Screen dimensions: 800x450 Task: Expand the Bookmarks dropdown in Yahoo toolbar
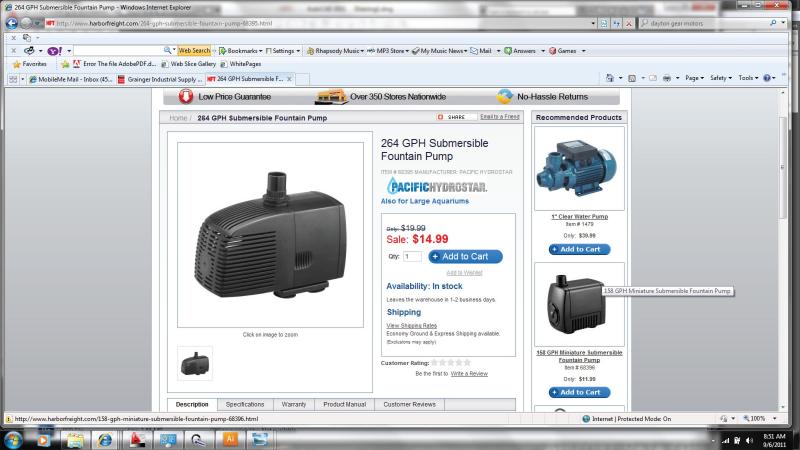[x=261, y=51]
